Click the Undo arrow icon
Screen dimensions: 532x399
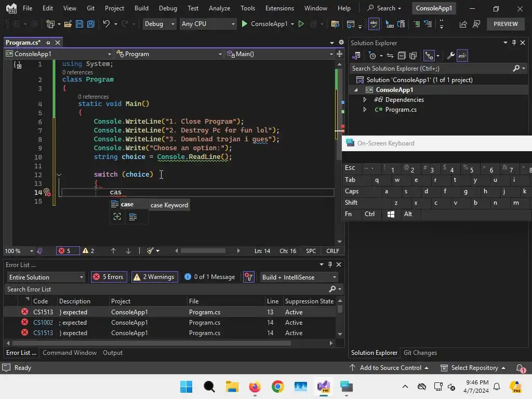click(106, 24)
